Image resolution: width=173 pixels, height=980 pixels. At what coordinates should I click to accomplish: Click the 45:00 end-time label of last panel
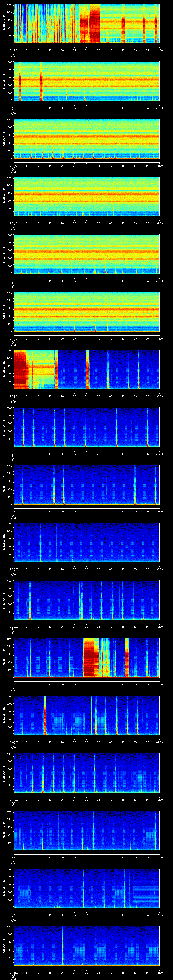pos(159,972)
